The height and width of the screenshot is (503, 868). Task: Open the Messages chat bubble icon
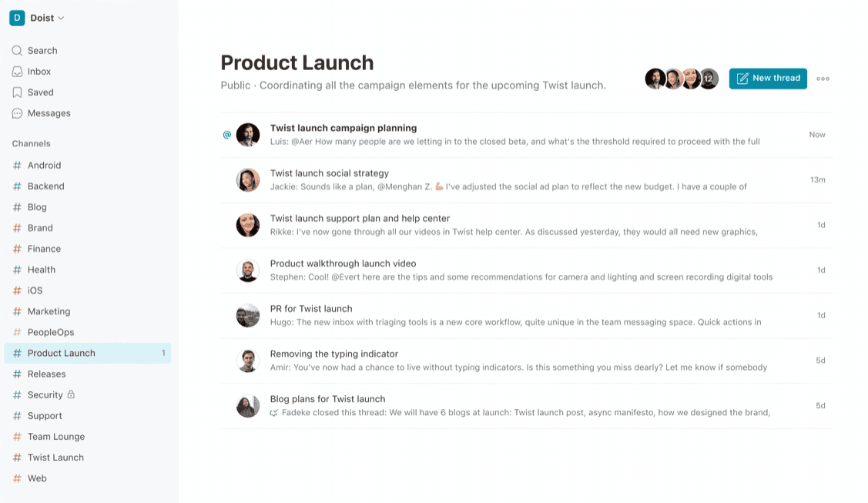[x=17, y=113]
